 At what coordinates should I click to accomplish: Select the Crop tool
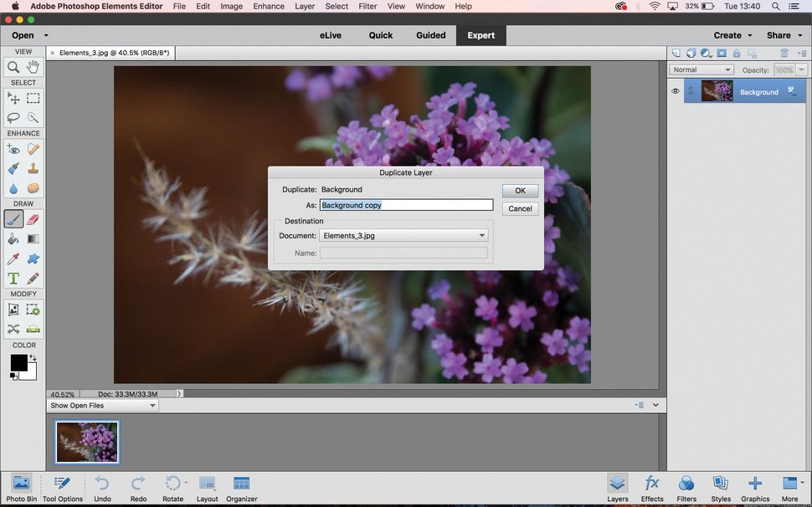(x=13, y=310)
